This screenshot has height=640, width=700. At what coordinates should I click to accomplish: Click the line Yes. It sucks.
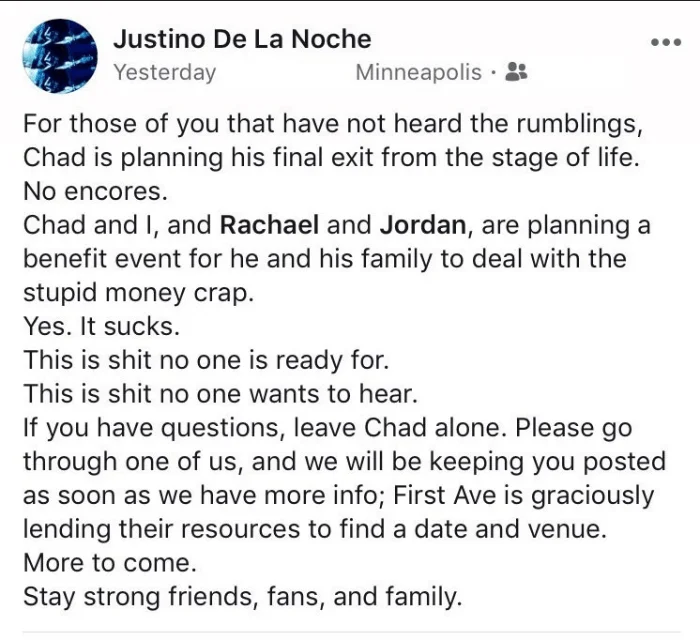(x=101, y=326)
